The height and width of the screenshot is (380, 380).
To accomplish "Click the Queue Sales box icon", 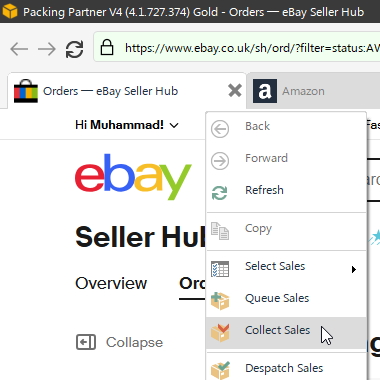I will click(x=220, y=301).
